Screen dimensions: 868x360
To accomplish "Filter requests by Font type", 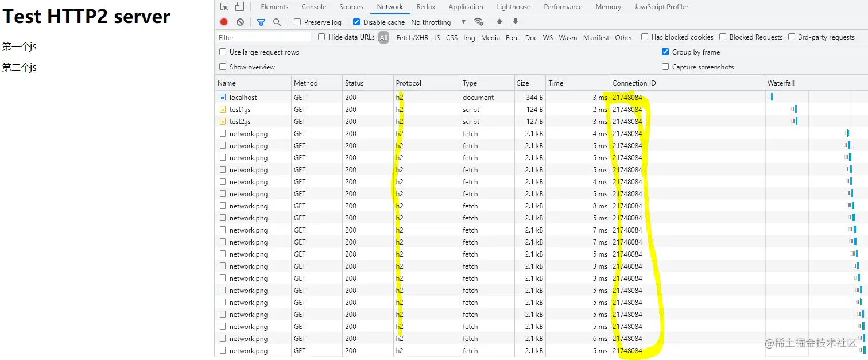I will [513, 37].
